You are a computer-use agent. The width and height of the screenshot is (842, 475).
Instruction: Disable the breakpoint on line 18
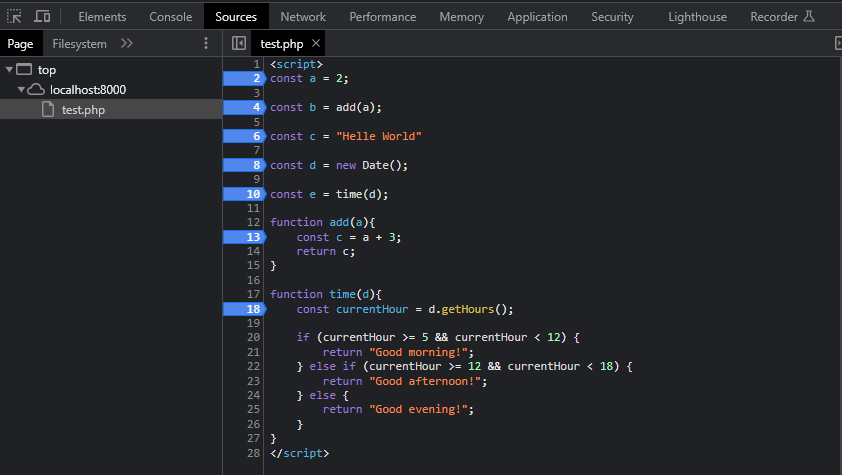point(245,309)
